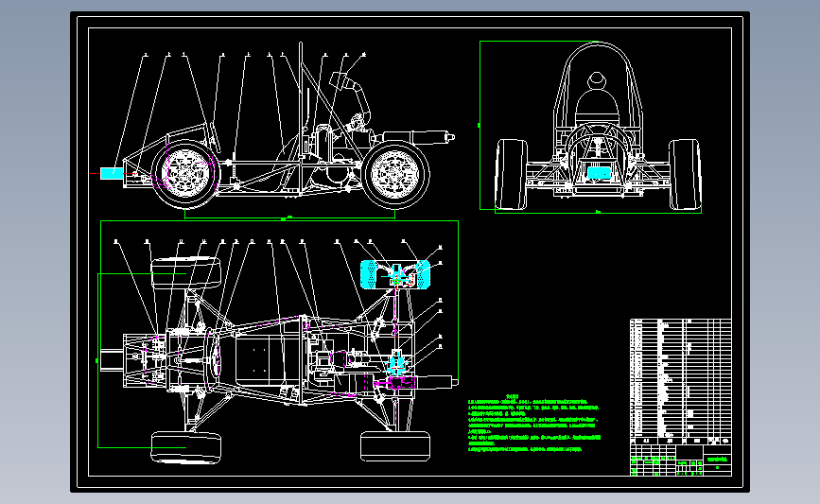Image resolution: width=820 pixels, height=504 pixels.
Task: Select the green track-width dimension under front view
Action: [599, 211]
